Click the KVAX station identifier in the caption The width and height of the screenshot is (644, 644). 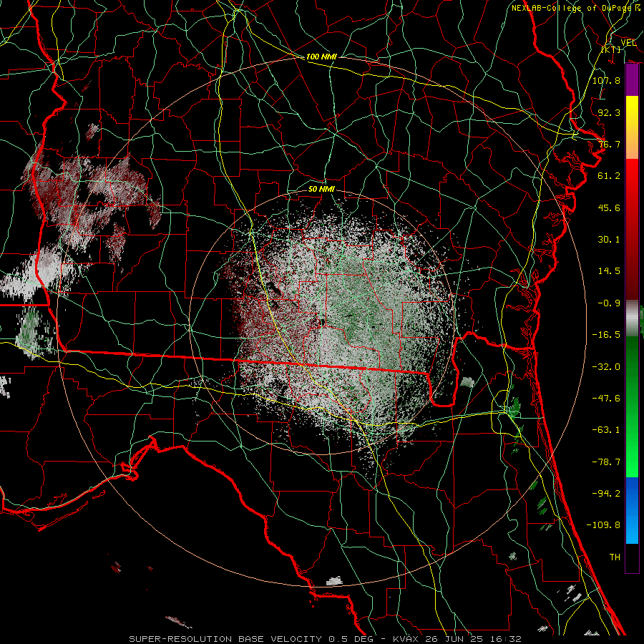pos(406,639)
